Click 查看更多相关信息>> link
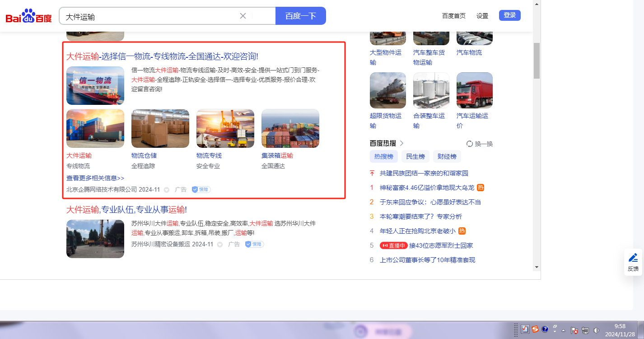Viewport: 644px width, 339px height. [95, 178]
